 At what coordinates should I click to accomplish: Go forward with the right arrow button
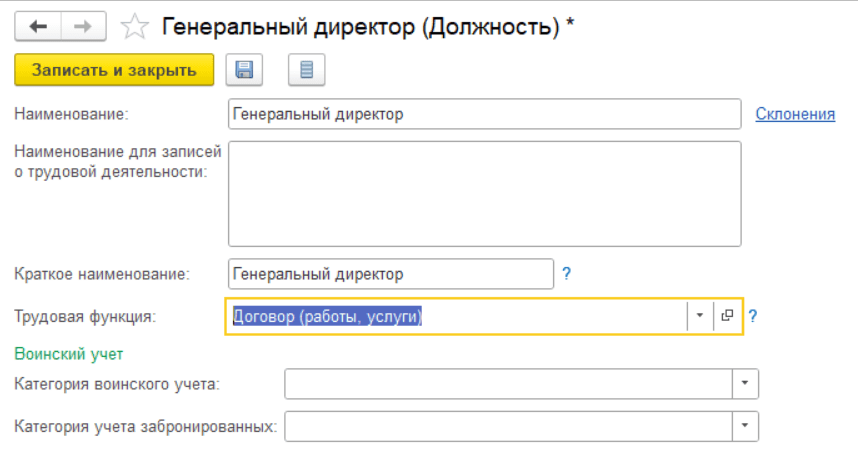pos(83,26)
